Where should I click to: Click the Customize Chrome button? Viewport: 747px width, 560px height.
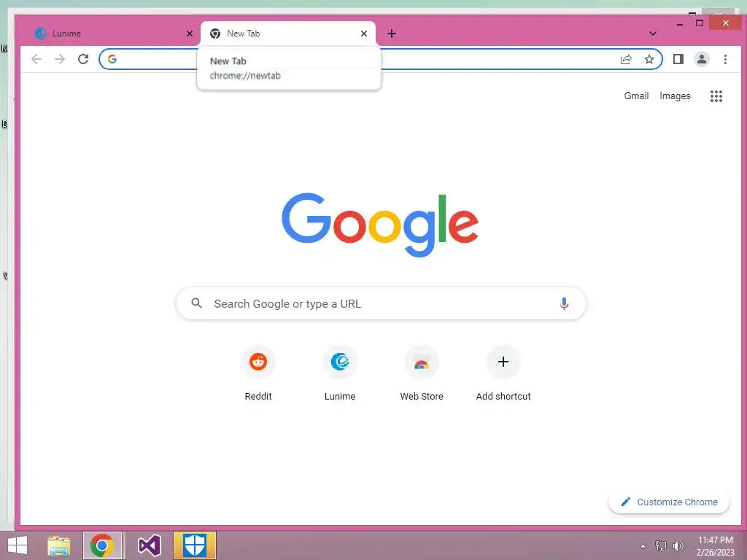(x=669, y=502)
